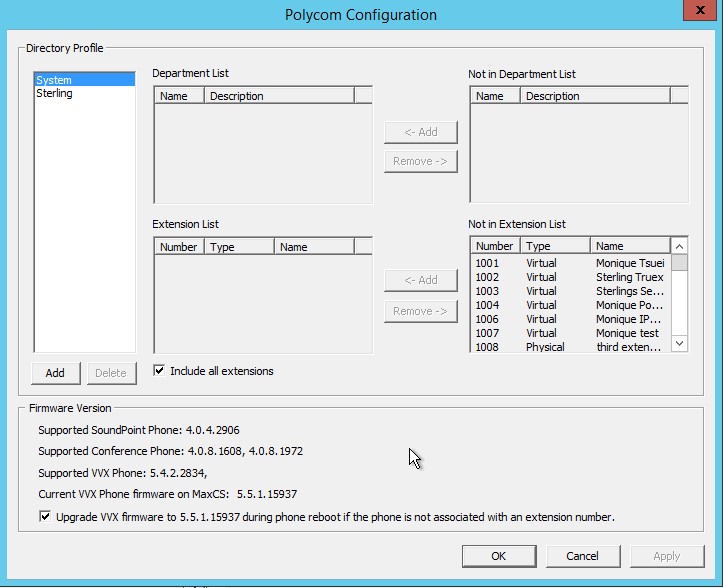This screenshot has height=588, width=723.
Task: Select extension 1006 Monique IP...
Action: 570,319
